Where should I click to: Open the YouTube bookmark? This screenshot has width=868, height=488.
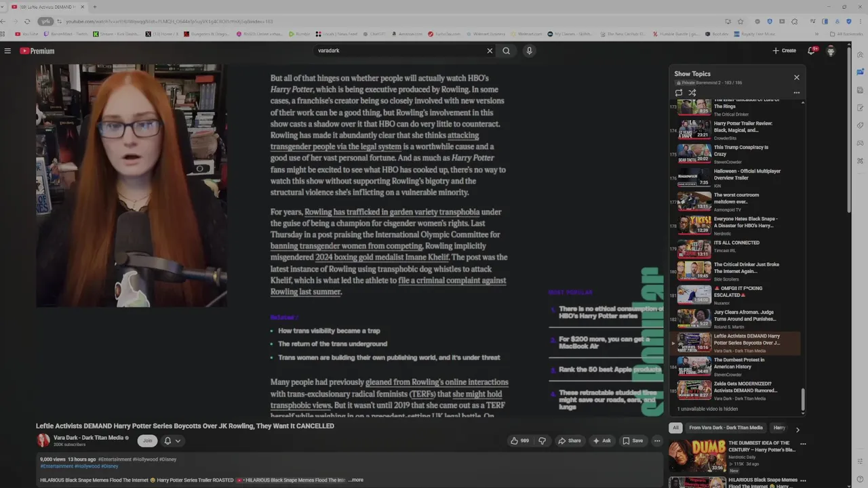pos(27,34)
